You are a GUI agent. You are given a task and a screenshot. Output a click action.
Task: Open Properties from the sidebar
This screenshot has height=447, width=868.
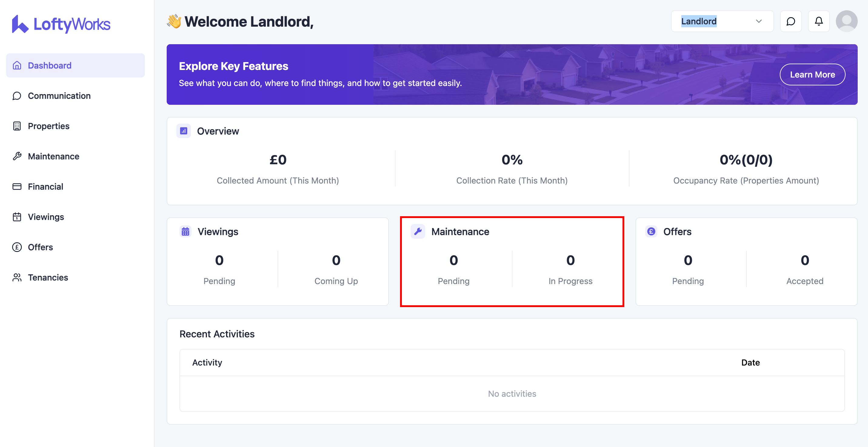click(x=48, y=126)
